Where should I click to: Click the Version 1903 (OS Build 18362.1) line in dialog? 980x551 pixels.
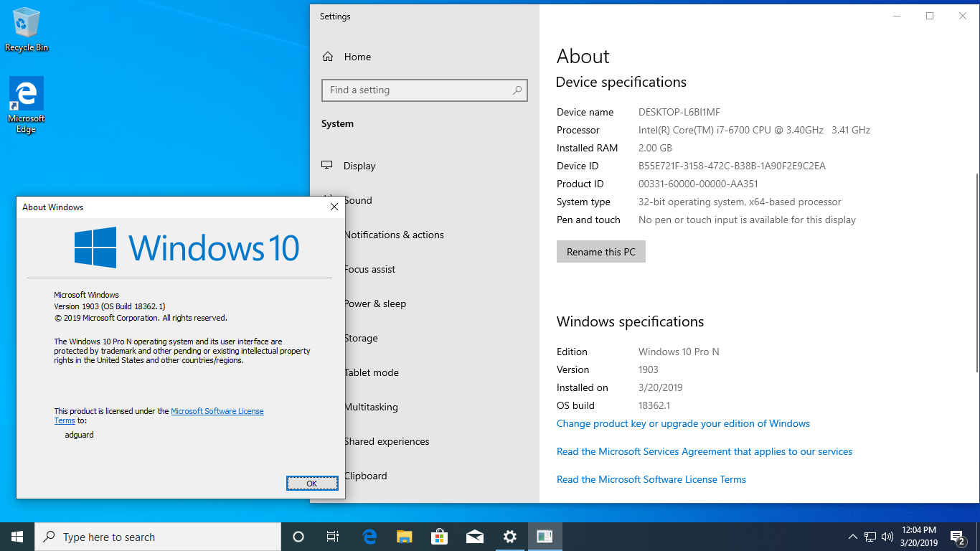point(110,306)
